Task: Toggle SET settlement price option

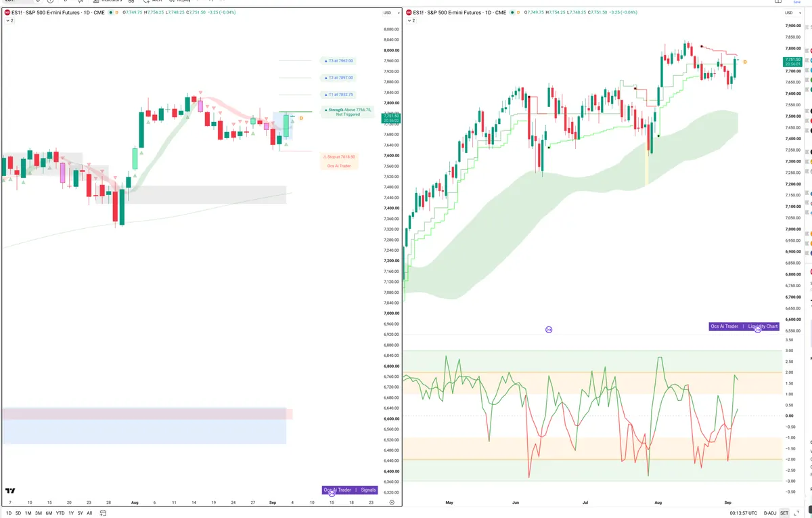Action: point(784,513)
